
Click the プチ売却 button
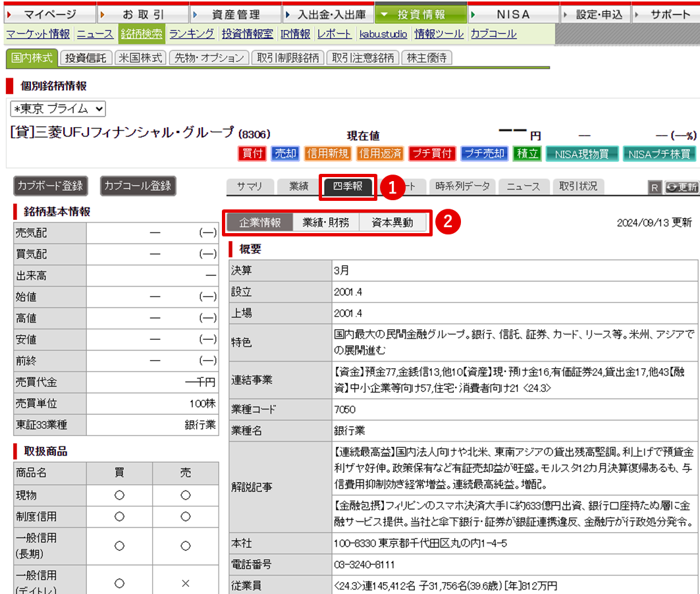tap(485, 153)
